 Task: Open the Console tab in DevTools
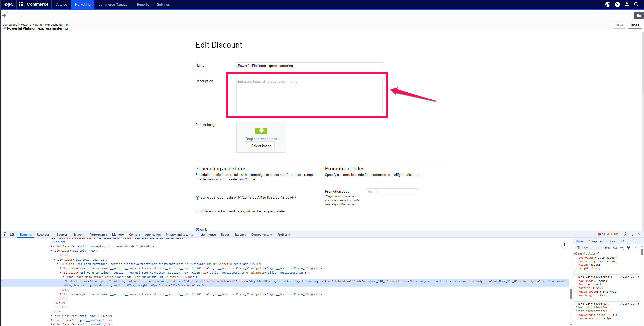pos(134,235)
